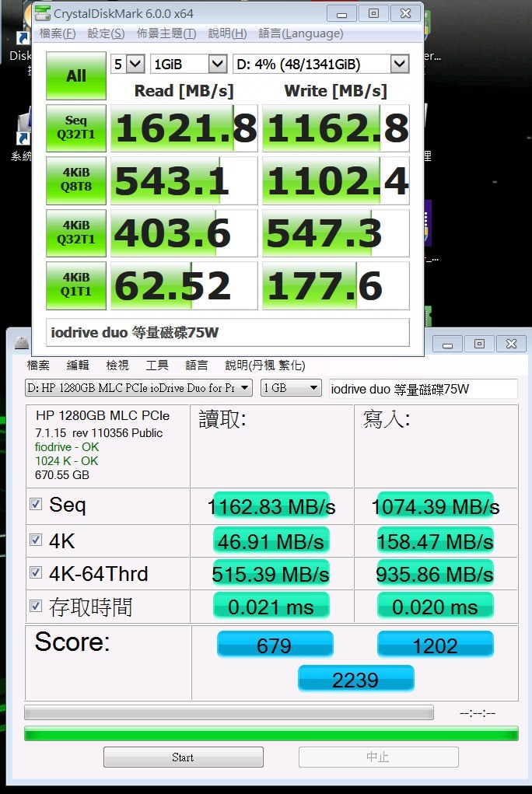532x794 pixels.
Task: Toggle the 存取時間 test checkbox
Action: [36, 606]
